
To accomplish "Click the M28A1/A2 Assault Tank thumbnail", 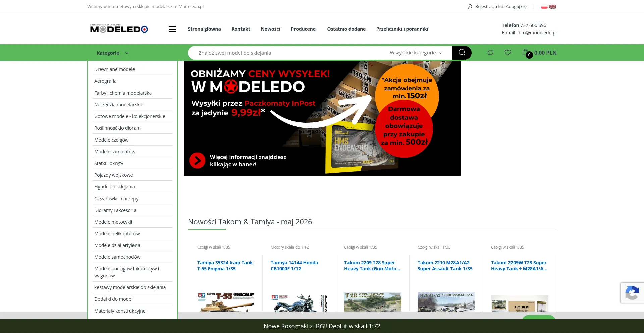I will (x=446, y=302).
